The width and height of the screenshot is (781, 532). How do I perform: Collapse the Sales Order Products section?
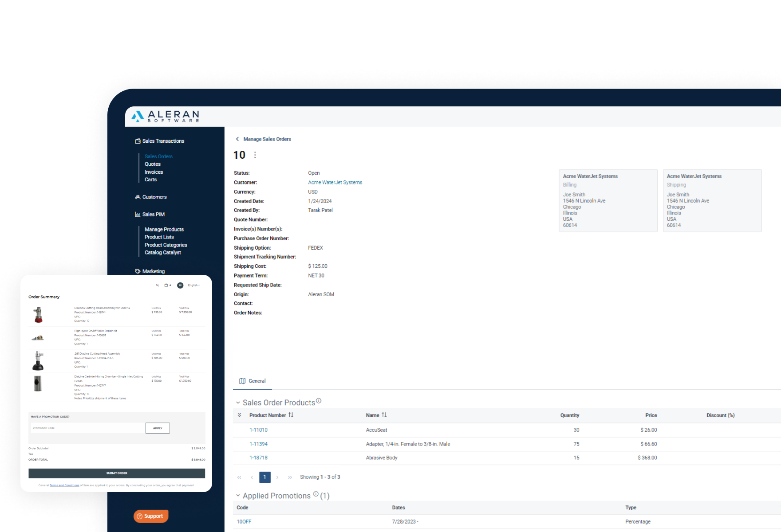point(238,403)
